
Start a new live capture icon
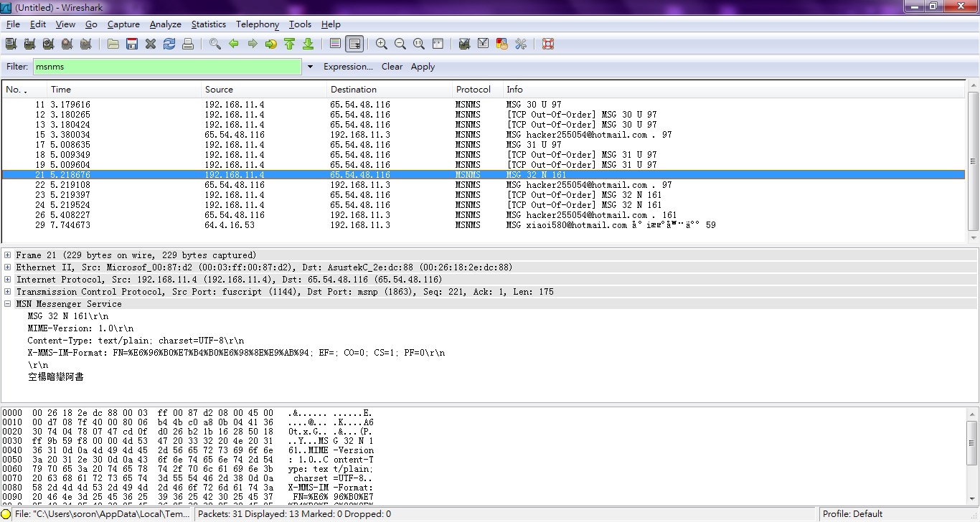pyautogui.click(x=48, y=44)
